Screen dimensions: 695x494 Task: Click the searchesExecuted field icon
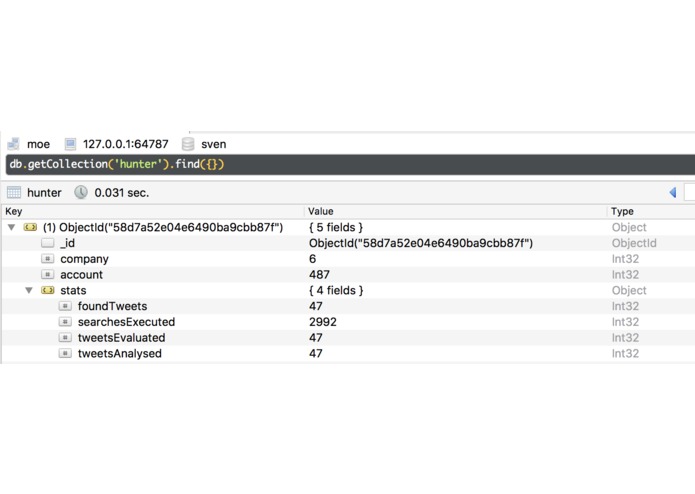[x=65, y=322]
